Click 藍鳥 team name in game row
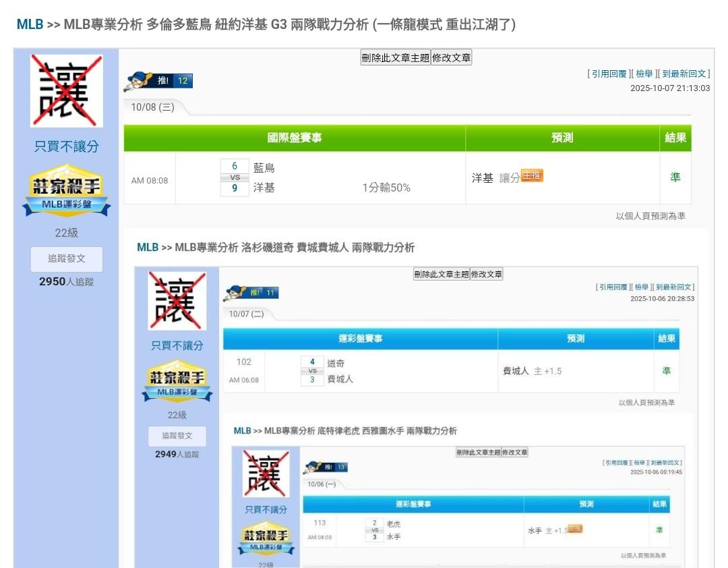 coord(264,168)
